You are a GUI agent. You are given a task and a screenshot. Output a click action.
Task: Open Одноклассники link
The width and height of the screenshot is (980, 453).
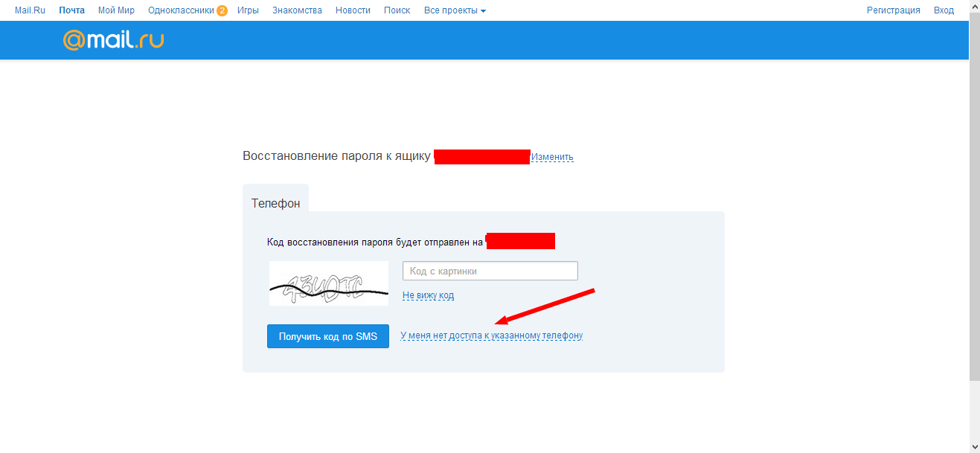click(181, 10)
